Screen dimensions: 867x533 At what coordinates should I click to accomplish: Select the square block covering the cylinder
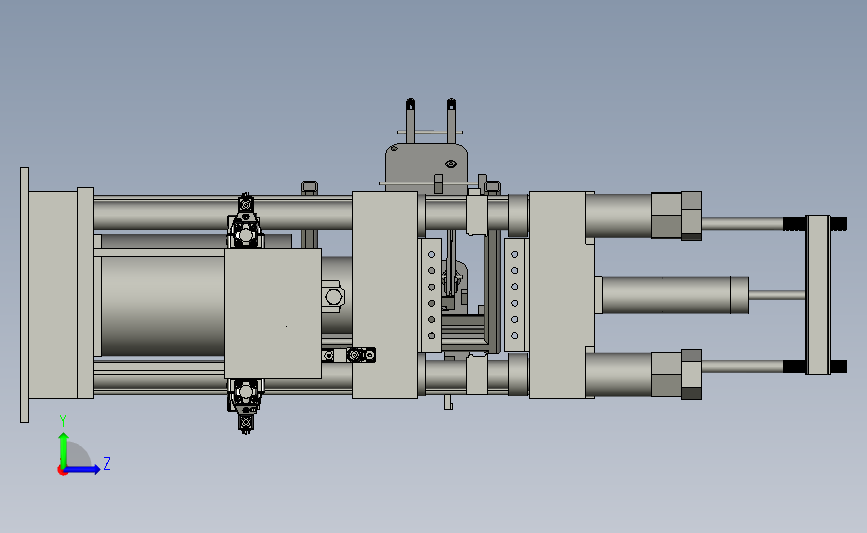pyautogui.click(x=273, y=313)
